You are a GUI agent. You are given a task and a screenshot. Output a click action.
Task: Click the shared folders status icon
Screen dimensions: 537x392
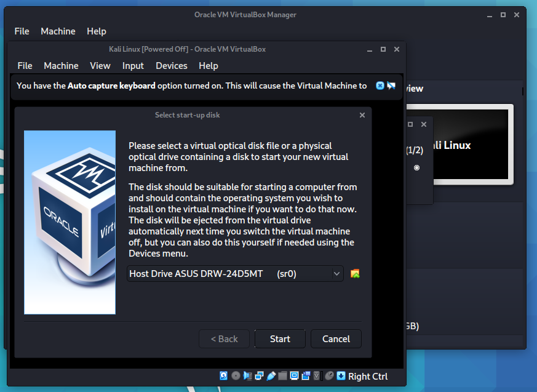[x=282, y=375]
